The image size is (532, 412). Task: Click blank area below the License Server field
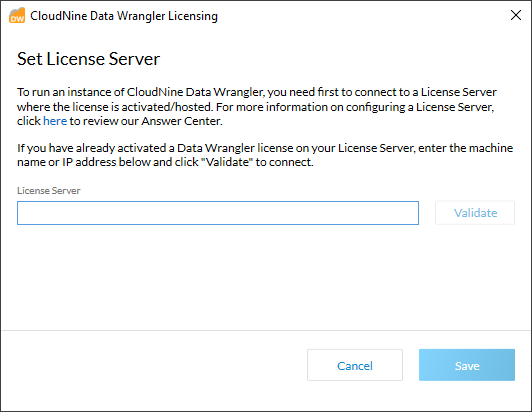pos(266,277)
